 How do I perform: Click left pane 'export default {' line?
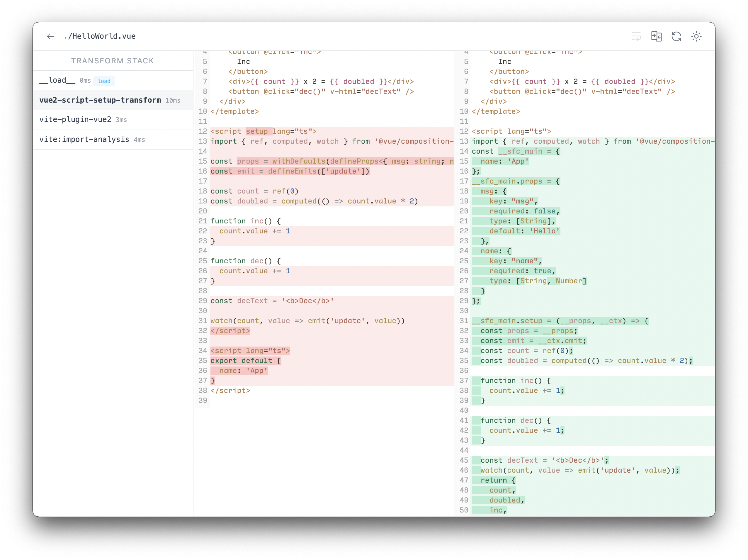(246, 361)
